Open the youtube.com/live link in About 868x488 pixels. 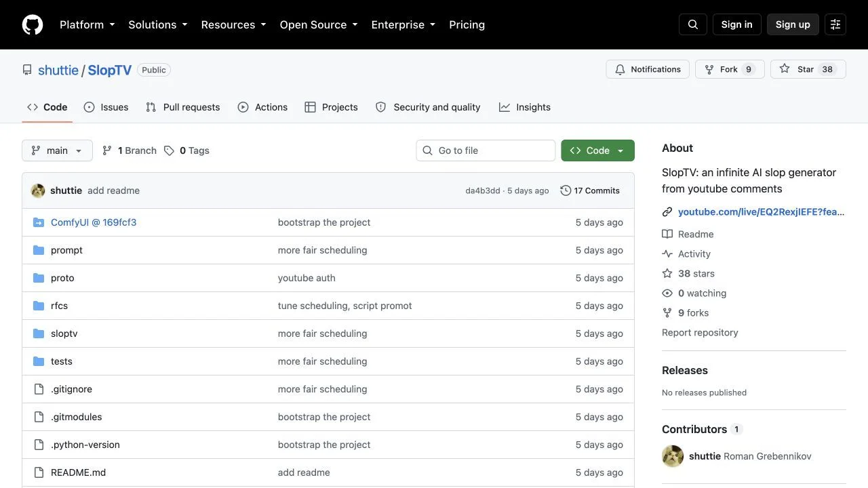click(x=762, y=212)
